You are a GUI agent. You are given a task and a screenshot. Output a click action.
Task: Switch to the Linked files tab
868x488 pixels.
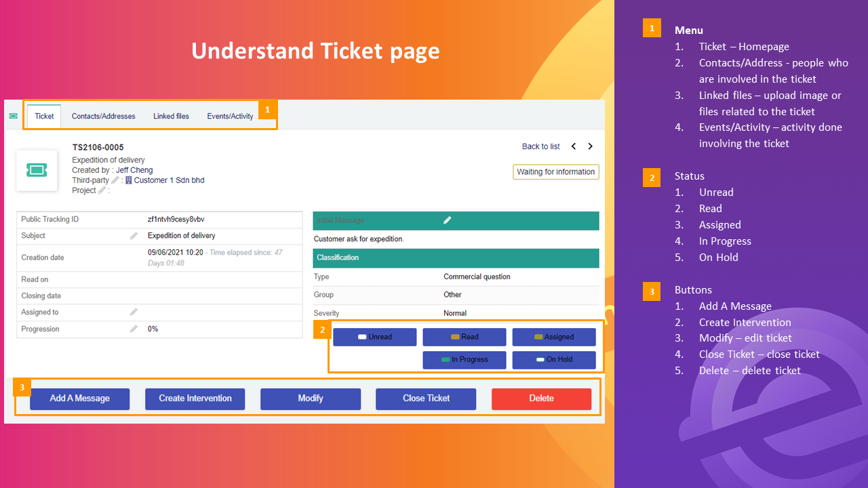click(x=171, y=116)
